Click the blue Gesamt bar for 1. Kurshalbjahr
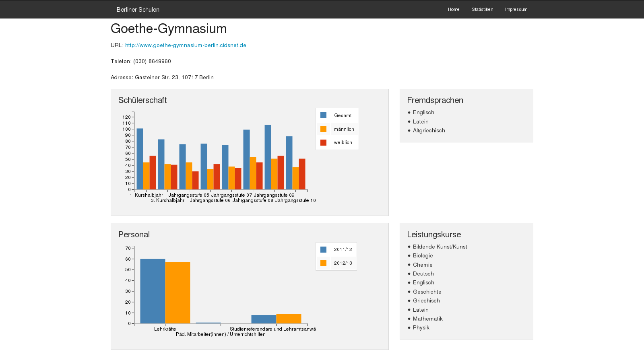 pos(140,159)
